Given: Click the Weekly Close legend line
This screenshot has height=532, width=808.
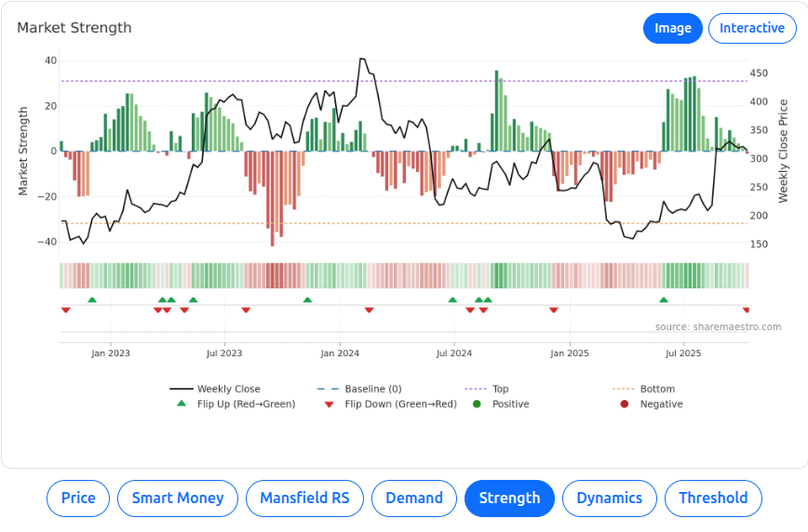Looking at the screenshot, I should (x=182, y=389).
